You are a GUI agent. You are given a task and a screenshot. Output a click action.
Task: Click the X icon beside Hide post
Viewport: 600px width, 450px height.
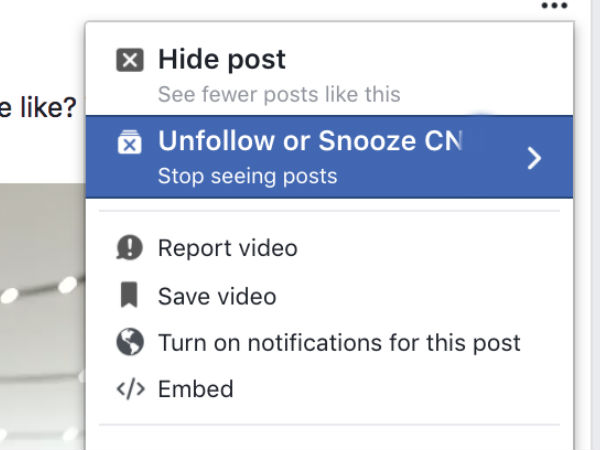coord(130,61)
